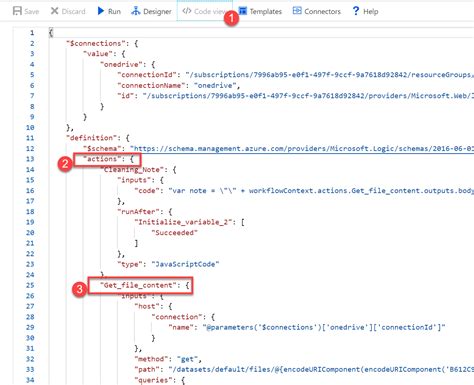The image size is (474, 385).
Task: Click the Help label in the toolbar
Action: coord(371,12)
